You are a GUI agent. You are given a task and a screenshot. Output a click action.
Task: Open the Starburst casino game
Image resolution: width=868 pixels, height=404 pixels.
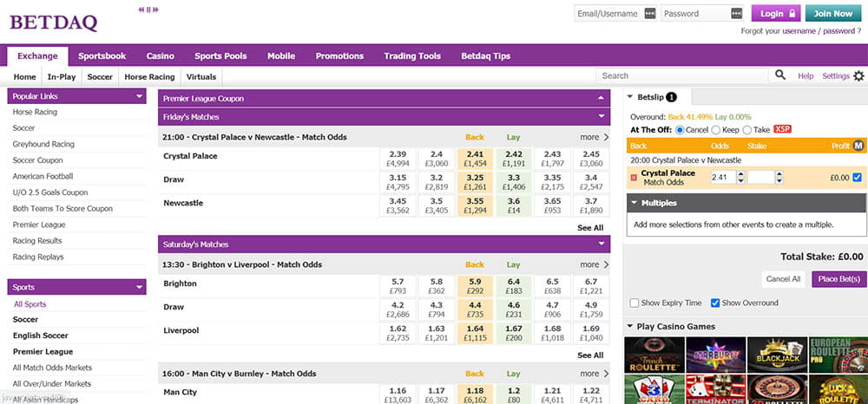[714, 355]
